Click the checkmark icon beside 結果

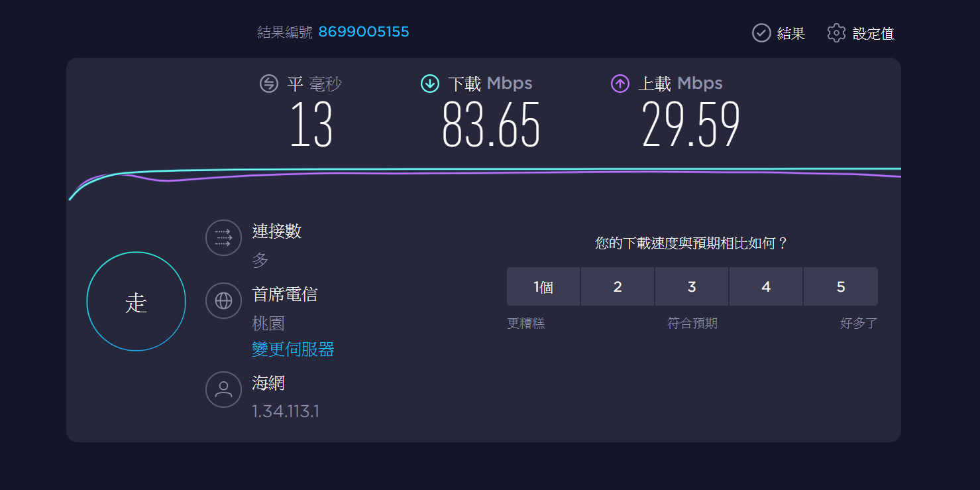(x=761, y=33)
